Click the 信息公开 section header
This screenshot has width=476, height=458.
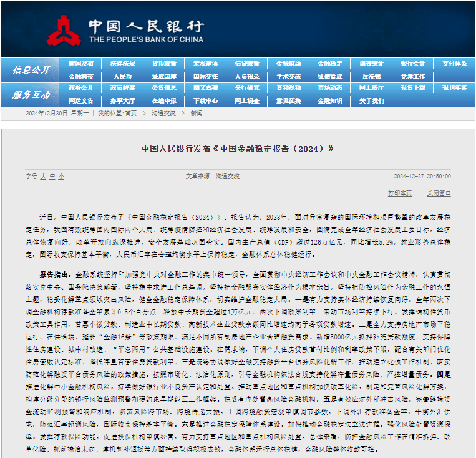coord(31,70)
